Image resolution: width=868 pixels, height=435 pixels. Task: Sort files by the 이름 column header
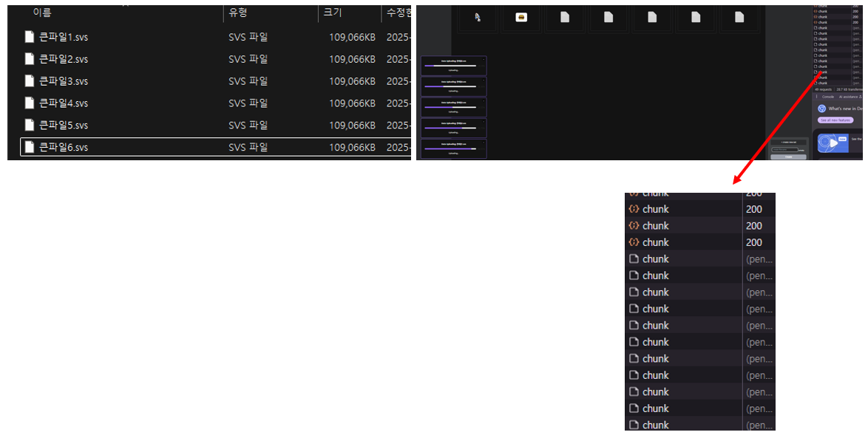pos(42,12)
